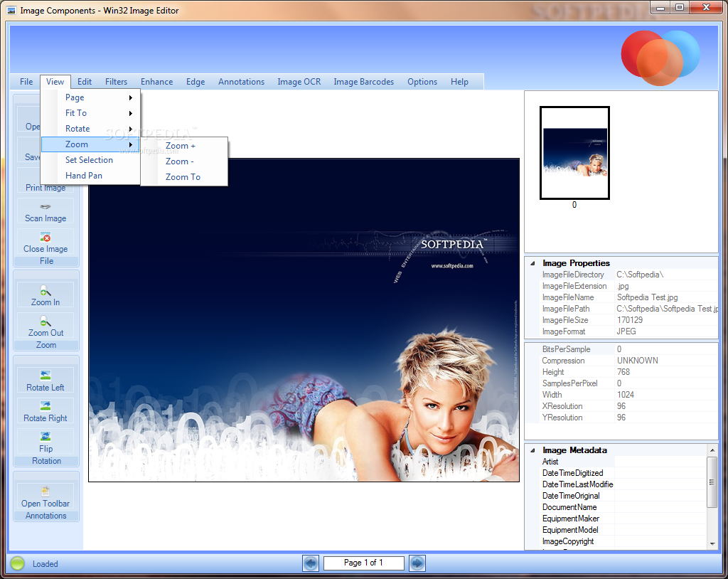728x579 pixels.
Task: Select the ImageFormat value JPEG
Action: (626, 331)
